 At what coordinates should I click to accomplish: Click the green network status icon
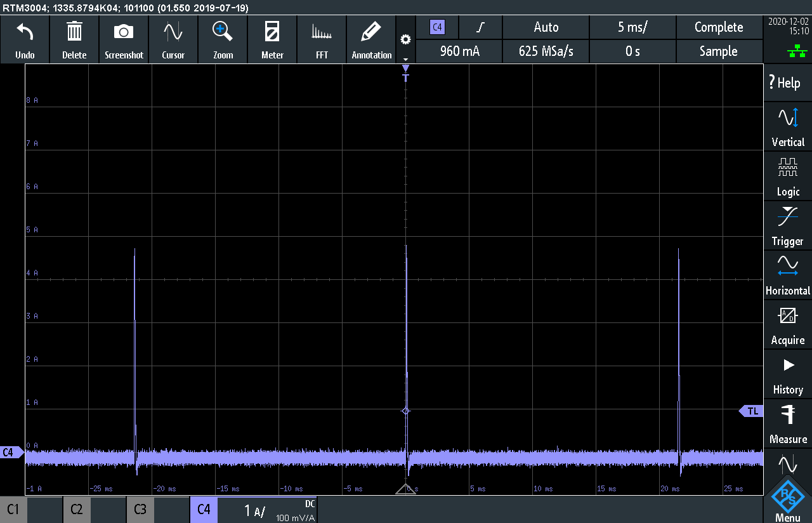click(797, 53)
